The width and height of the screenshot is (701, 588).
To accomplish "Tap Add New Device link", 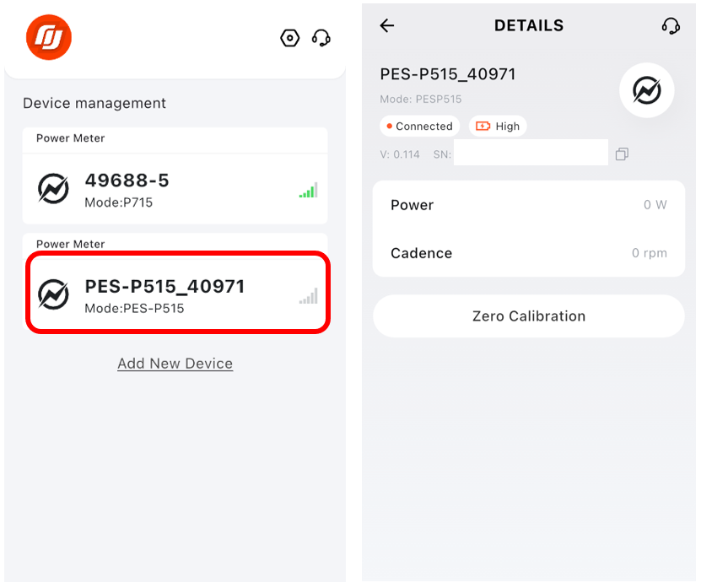I will [175, 364].
